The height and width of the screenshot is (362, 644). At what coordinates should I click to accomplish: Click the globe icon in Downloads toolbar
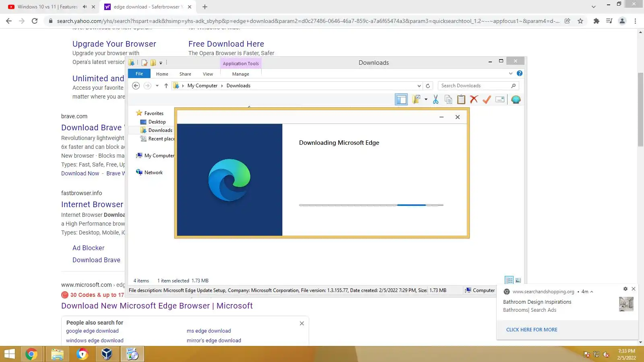(x=516, y=99)
